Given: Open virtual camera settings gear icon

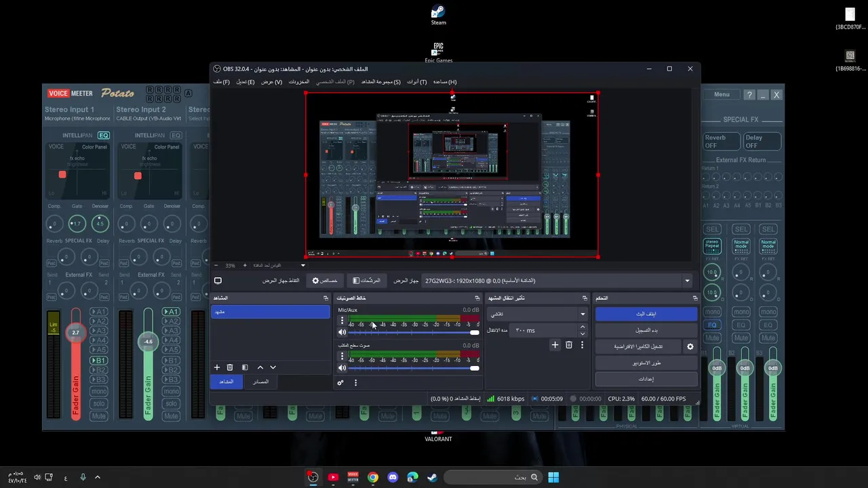Looking at the screenshot, I should click(690, 346).
